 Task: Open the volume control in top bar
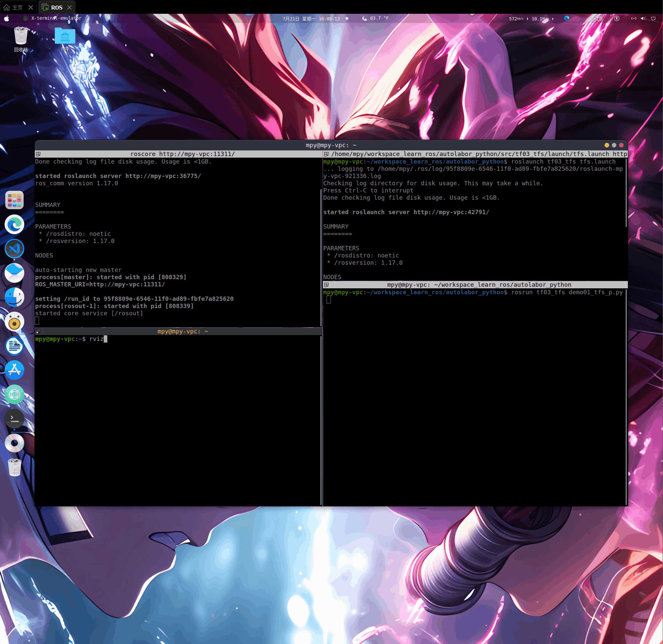pos(643,19)
